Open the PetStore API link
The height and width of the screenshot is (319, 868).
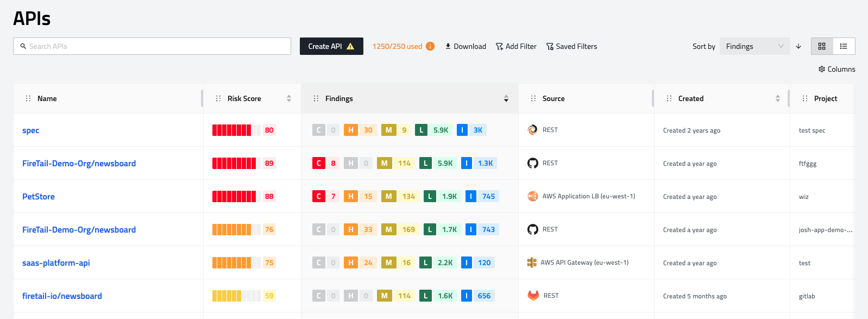pos(38,197)
